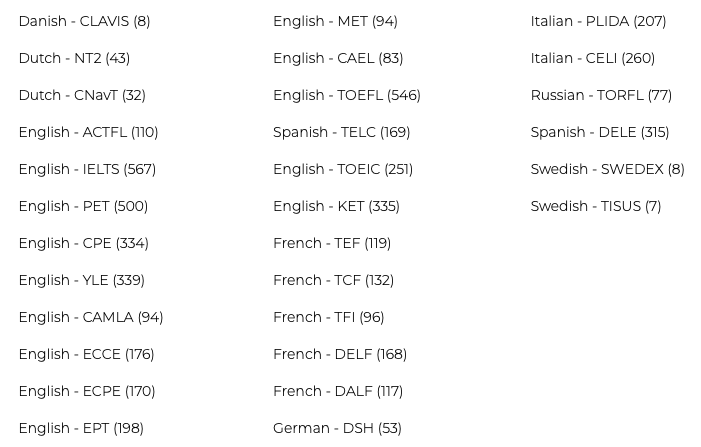Go to English - YLE (339)
701x447 pixels.
click(81, 281)
